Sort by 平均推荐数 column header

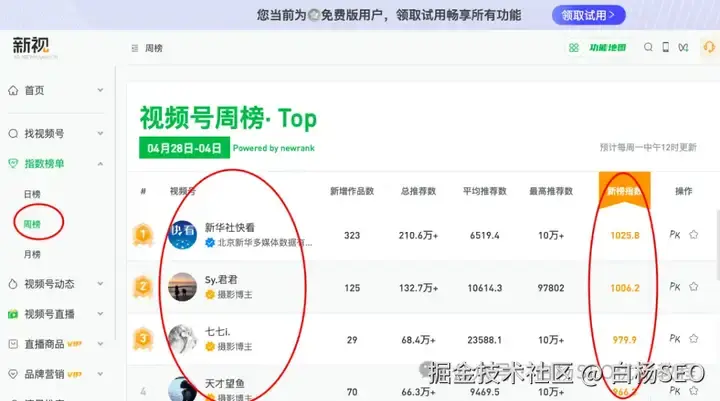(x=484, y=191)
